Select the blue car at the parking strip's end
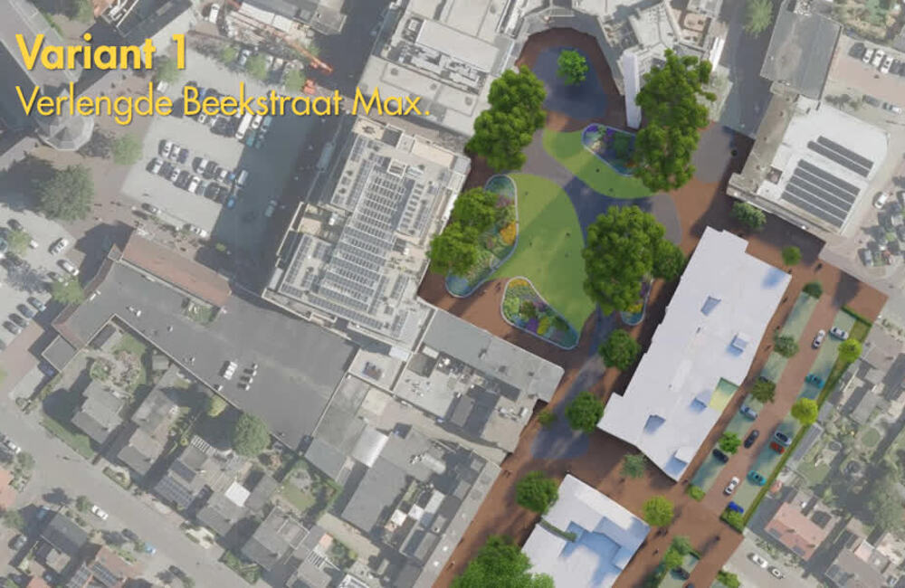This screenshot has height=588, width=905. pos(735,509)
